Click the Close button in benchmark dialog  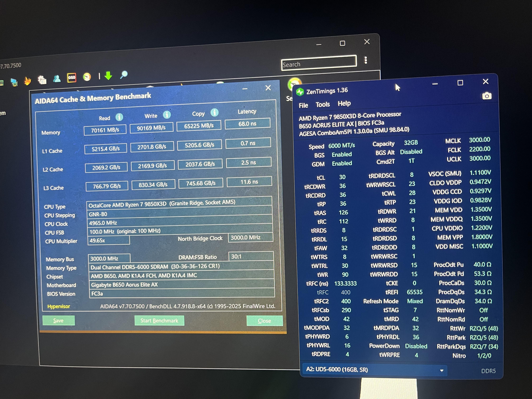coord(264,321)
